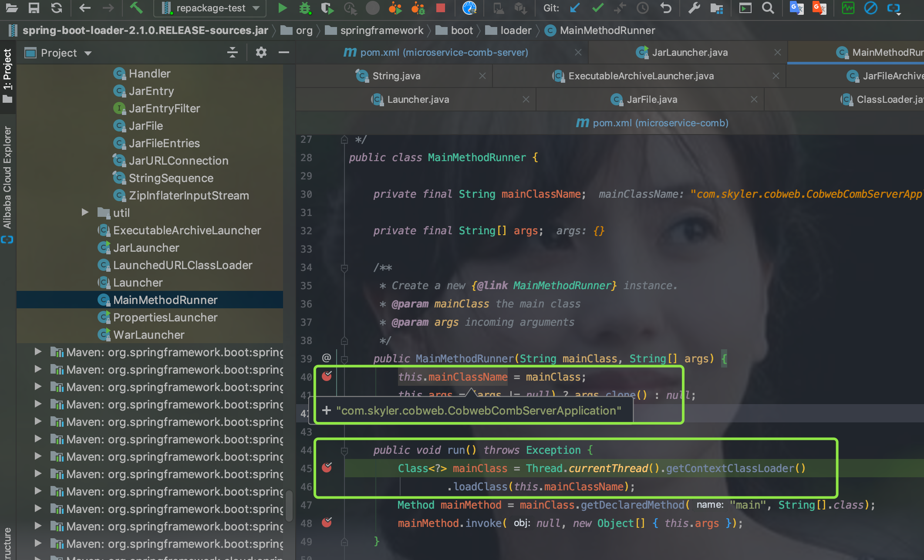
Task: Start the Debug bug icon
Action: tap(305, 8)
